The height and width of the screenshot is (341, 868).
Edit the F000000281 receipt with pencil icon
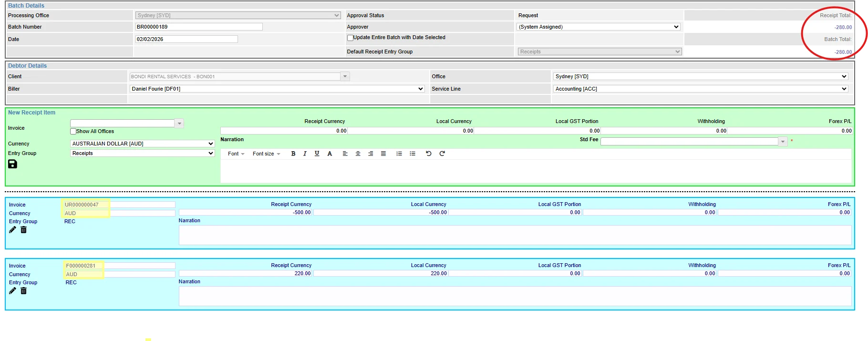(12, 291)
